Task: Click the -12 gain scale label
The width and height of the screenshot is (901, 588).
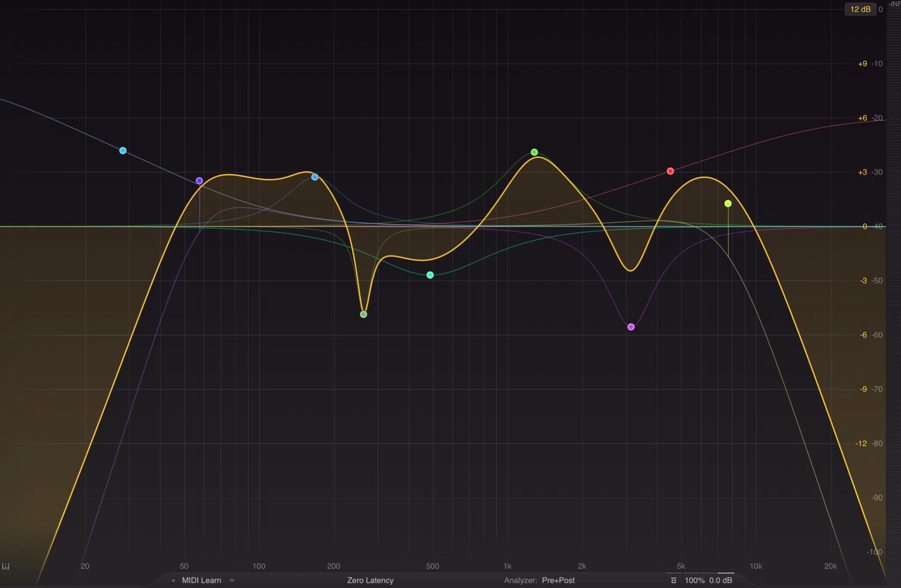Action: (x=861, y=444)
